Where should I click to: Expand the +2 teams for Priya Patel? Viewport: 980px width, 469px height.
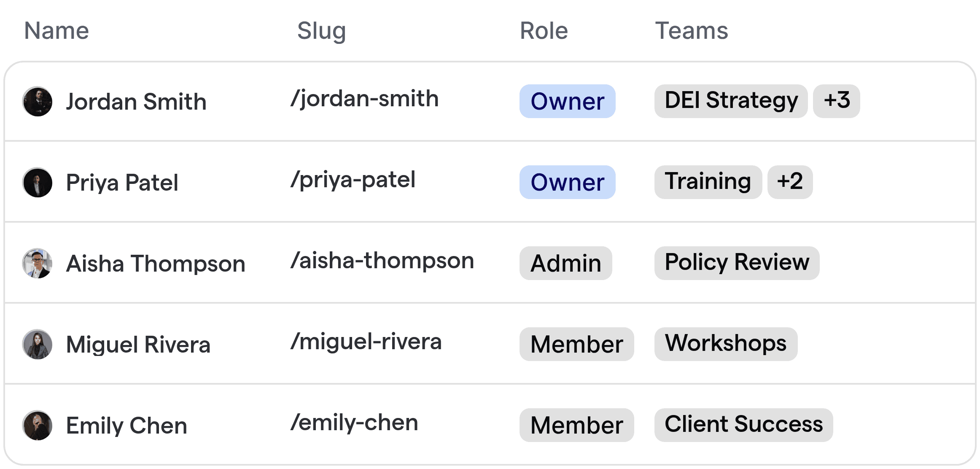coord(790,182)
